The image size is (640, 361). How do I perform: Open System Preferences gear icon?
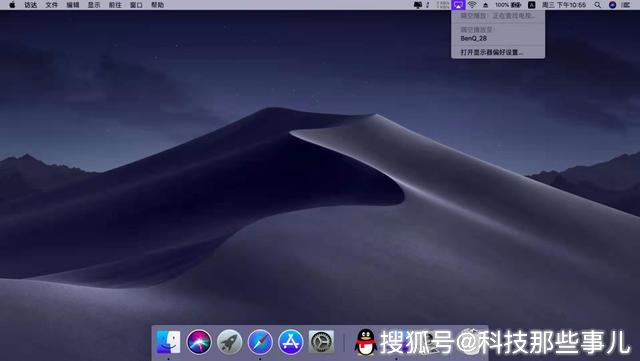point(321,341)
